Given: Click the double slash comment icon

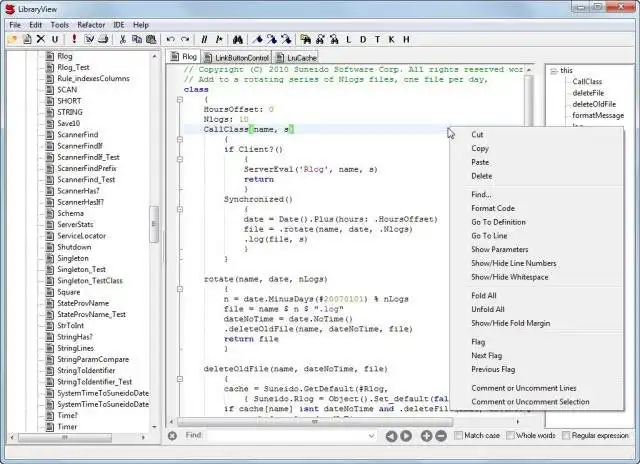Looking at the screenshot, I should (x=204, y=39).
